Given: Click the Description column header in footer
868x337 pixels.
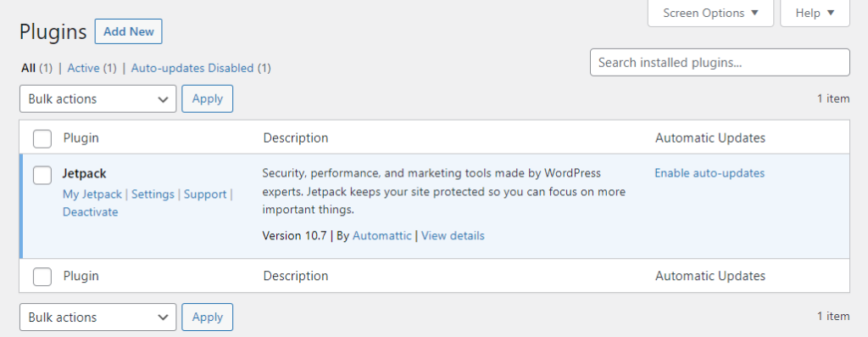Looking at the screenshot, I should point(296,276).
